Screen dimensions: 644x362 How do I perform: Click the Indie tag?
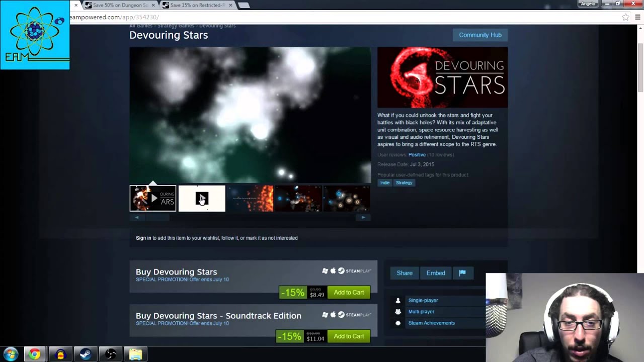coord(385,183)
